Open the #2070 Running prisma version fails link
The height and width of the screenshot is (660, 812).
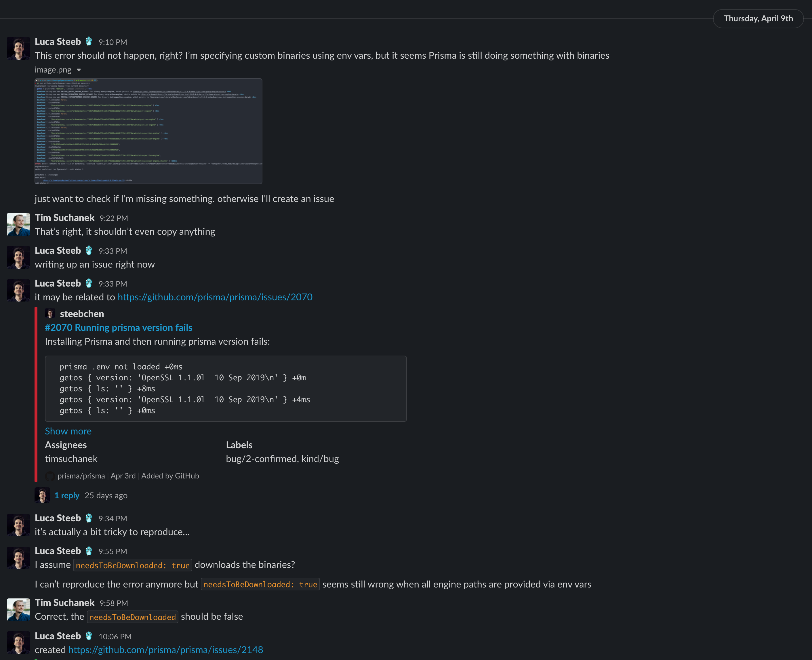coord(119,327)
